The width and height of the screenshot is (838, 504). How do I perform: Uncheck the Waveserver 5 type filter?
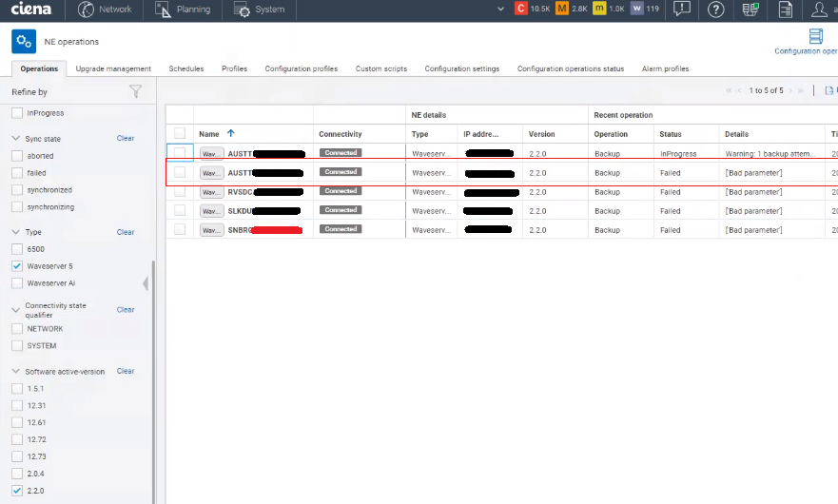(x=17, y=266)
